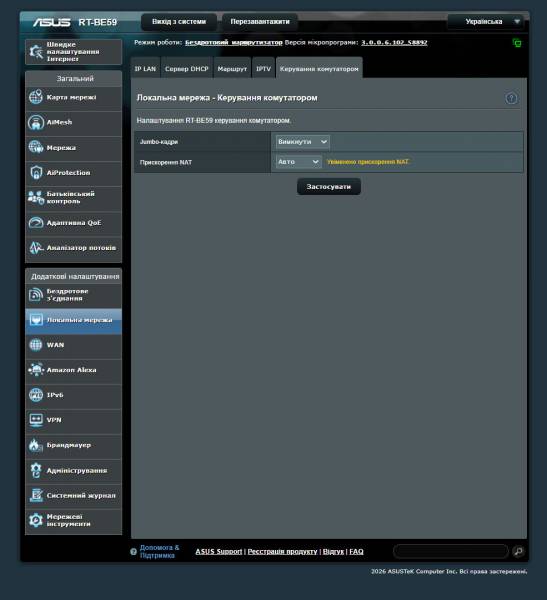The image size is (547, 600).
Task: Switch to the IP LAN tab
Action: 145,69
